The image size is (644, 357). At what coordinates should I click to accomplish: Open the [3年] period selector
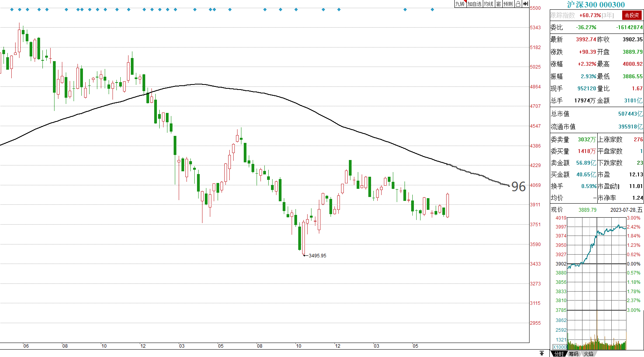(608, 15)
